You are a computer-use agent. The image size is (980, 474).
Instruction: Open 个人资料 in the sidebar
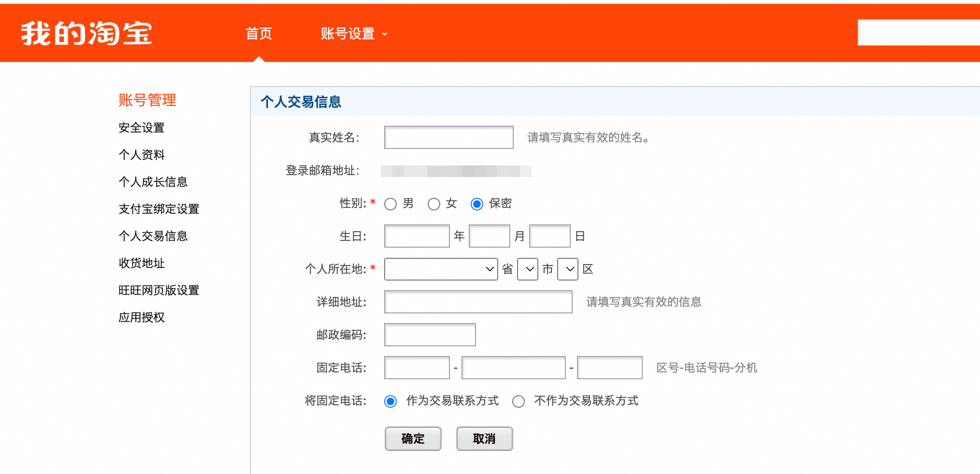pos(142,155)
